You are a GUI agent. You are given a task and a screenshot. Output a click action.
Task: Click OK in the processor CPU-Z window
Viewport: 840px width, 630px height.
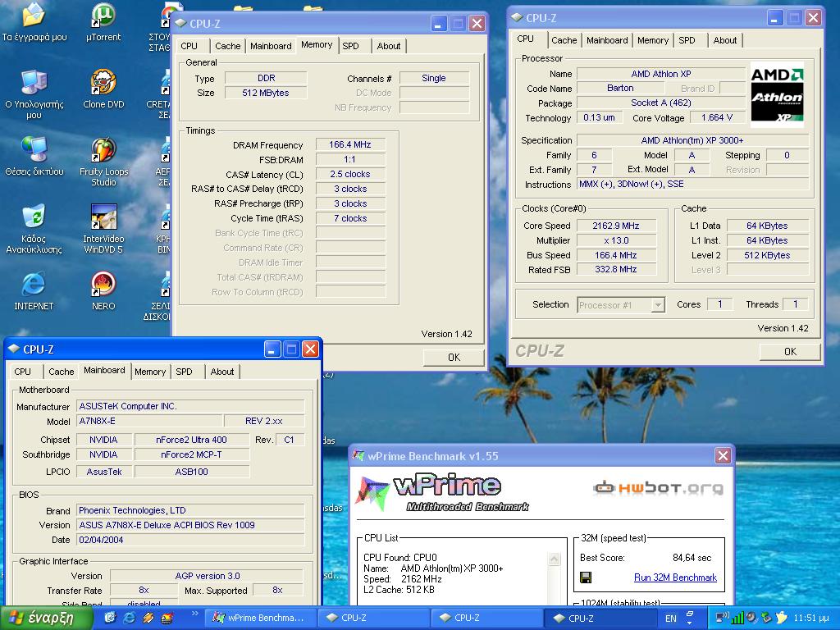790,351
